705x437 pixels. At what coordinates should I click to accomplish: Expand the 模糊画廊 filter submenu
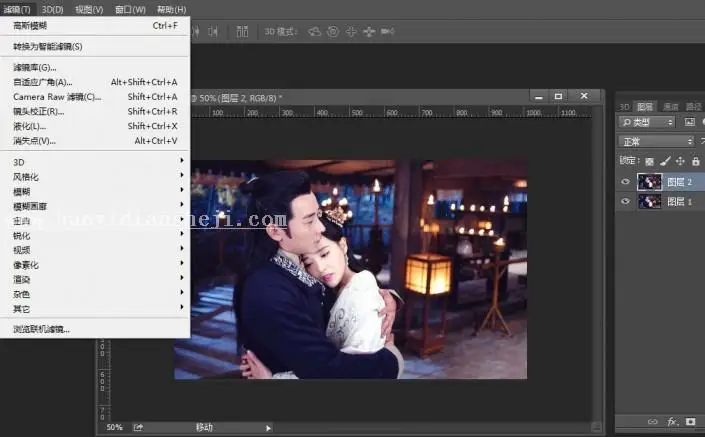click(x=95, y=206)
